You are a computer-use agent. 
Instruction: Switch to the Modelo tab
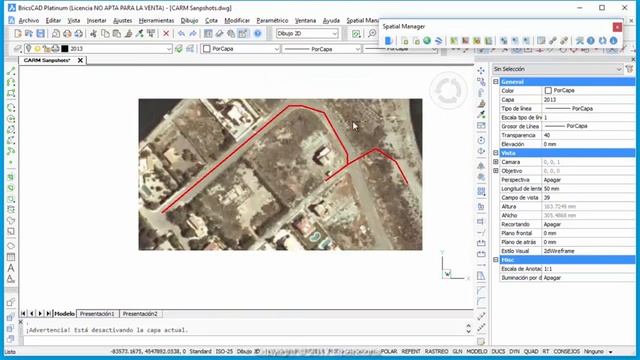[x=64, y=314]
